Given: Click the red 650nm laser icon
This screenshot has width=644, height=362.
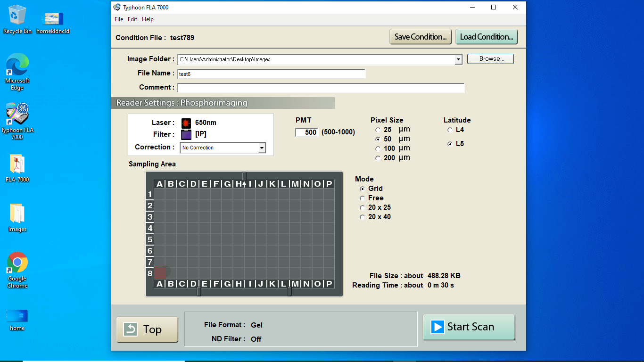Looking at the screenshot, I should point(186,123).
